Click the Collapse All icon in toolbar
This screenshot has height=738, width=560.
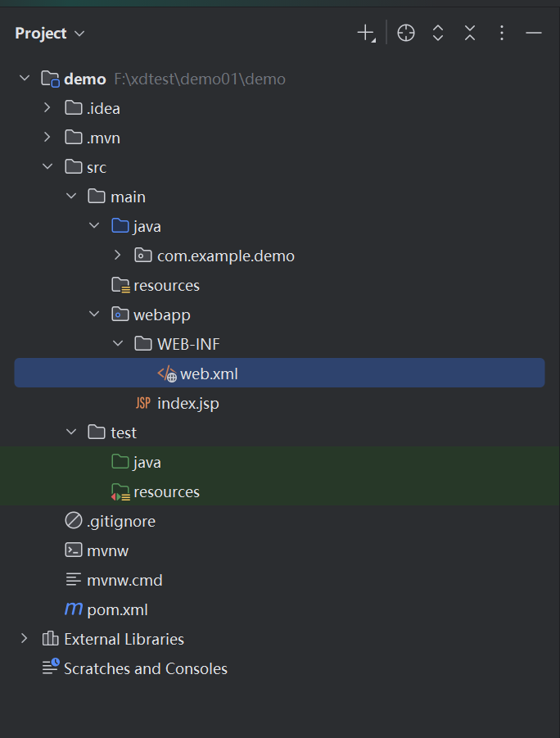(470, 34)
